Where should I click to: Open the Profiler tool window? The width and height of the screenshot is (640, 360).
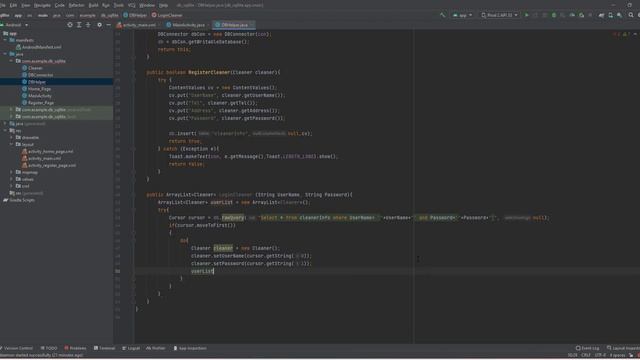tap(156, 348)
